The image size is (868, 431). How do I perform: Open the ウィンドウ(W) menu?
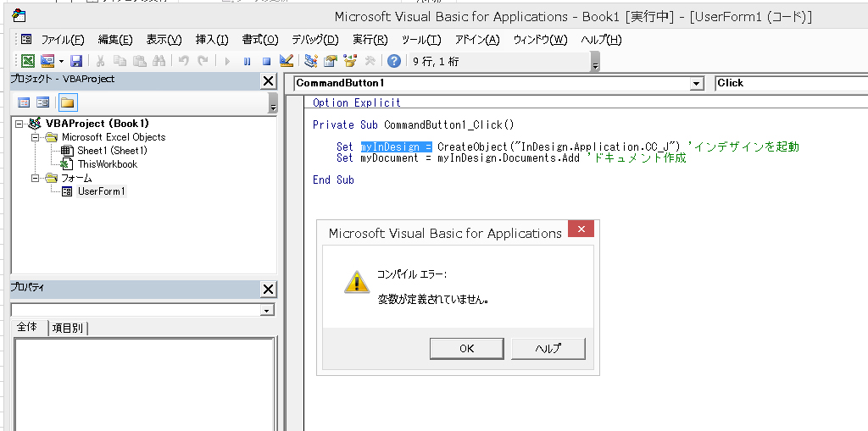point(540,40)
